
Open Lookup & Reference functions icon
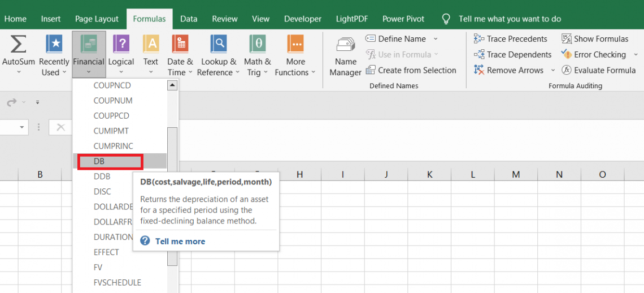(219, 44)
